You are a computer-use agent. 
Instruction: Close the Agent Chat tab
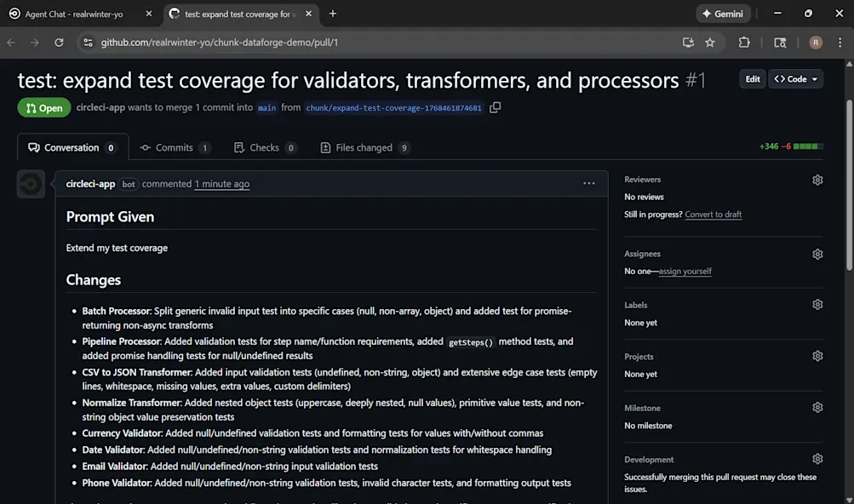tap(149, 14)
